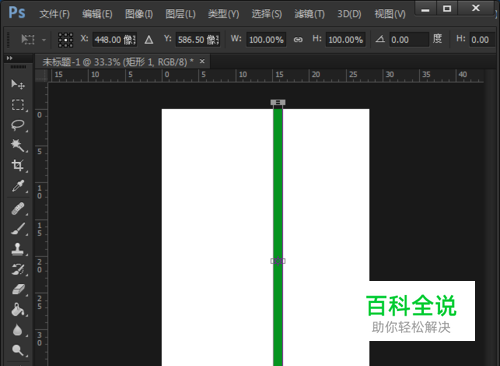The image size is (500, 366).
Task: Select the Magic Wand tool
Action: pos(18,145)
